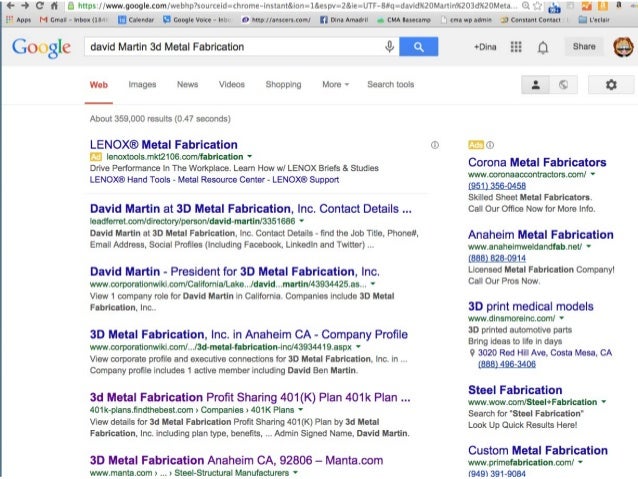Go forward with the browser forward arrow

click(x=25, y=5)
